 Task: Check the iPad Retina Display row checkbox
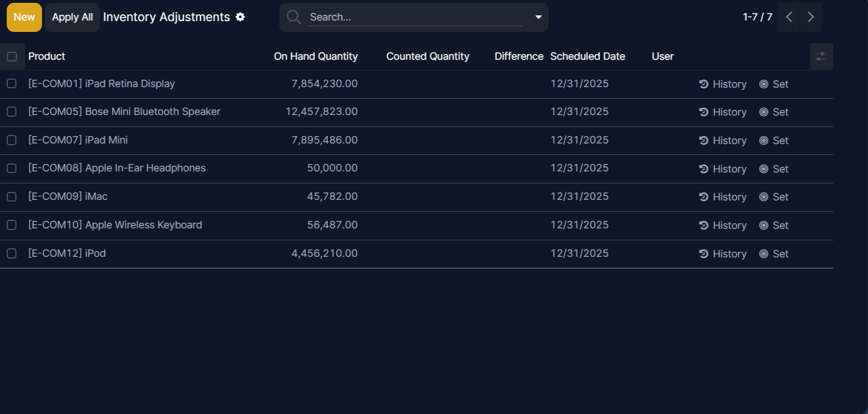[x=11, y=84]
